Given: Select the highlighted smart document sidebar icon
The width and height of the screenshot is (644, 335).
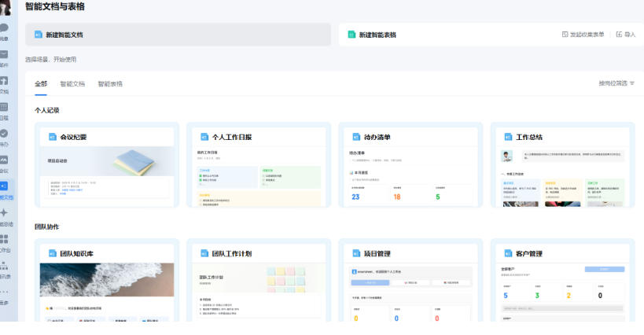Looking at the screenshot, I should click(x=4, y=186).
